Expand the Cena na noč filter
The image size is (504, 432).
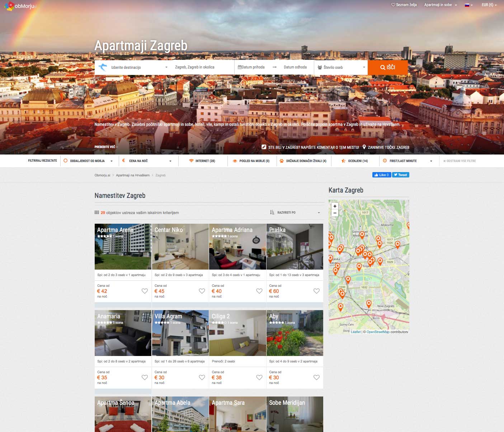tap(147, 161)
